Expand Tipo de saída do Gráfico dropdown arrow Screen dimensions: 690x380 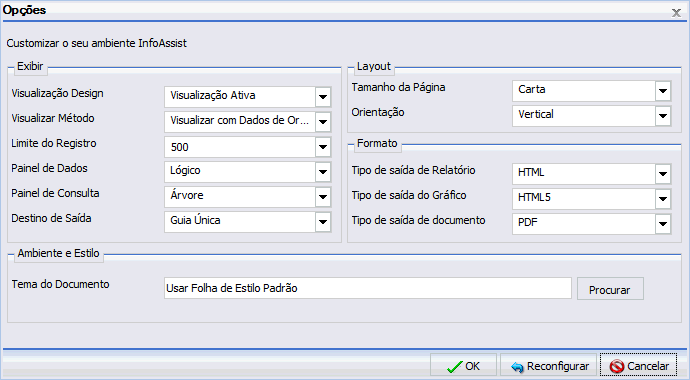click(663, 199)
